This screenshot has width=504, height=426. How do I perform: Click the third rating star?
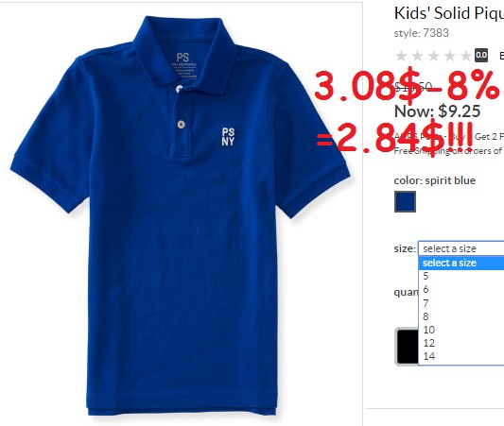click(x=434, y=56)
